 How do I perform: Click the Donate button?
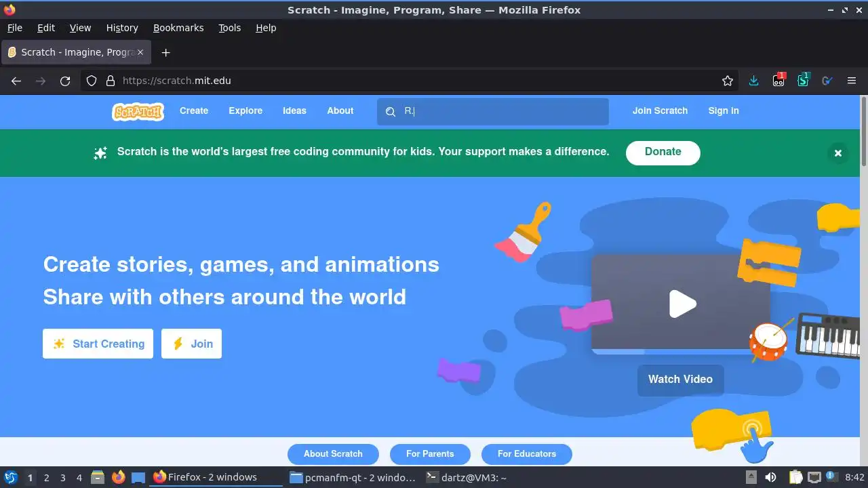pyautogui.click(x=663, y=152)
